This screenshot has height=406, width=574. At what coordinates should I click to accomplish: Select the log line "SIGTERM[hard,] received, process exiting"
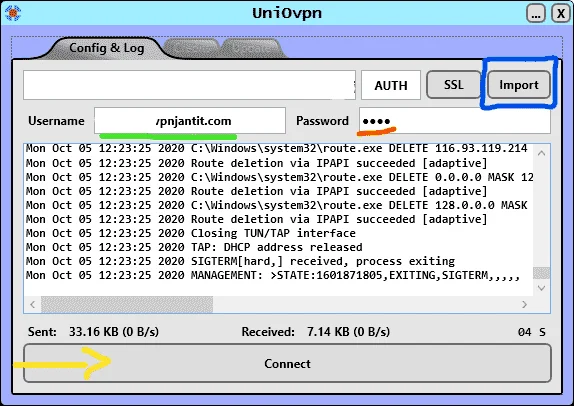click(240, 261)
